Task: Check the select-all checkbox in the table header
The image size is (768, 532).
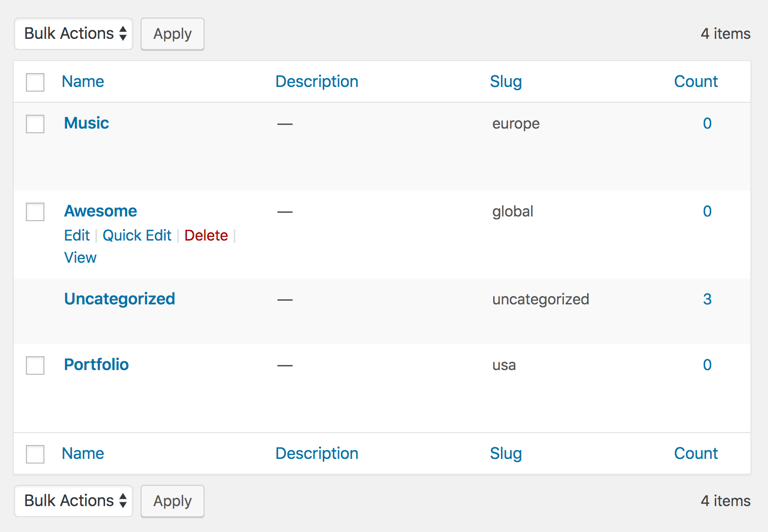Action: (35, 82)
